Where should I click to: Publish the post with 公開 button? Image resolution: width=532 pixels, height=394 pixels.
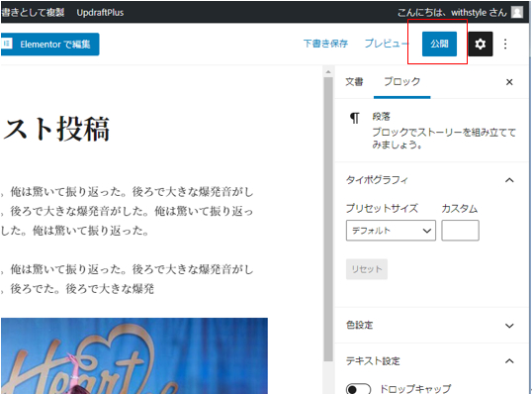[439, 44]
